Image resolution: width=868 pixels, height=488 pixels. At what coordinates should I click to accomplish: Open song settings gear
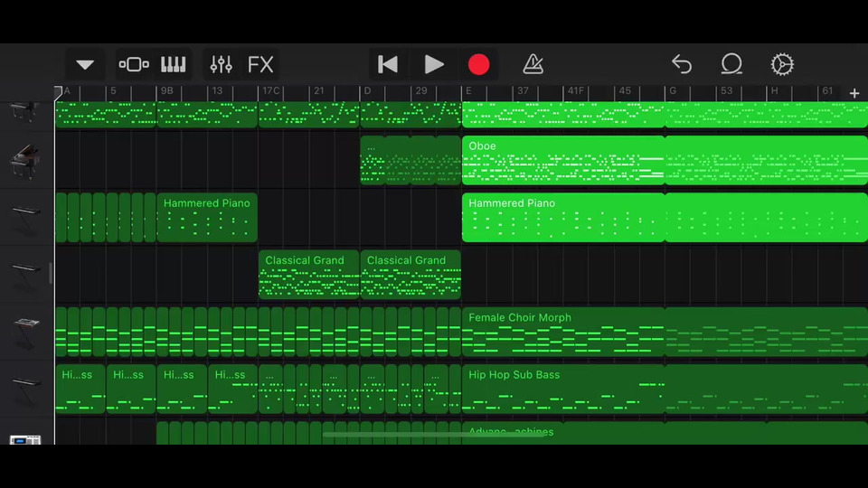click(x=782, y=65)
